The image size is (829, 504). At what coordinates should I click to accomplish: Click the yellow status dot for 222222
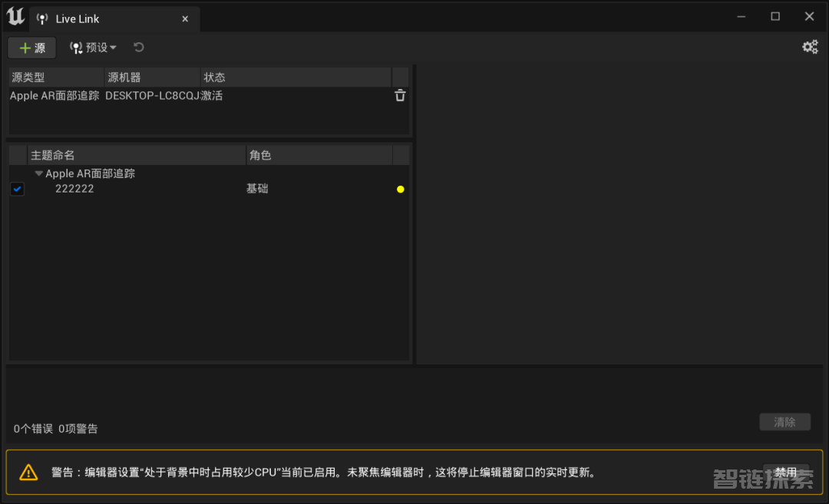pyautogui.click(x=400, y=189)
